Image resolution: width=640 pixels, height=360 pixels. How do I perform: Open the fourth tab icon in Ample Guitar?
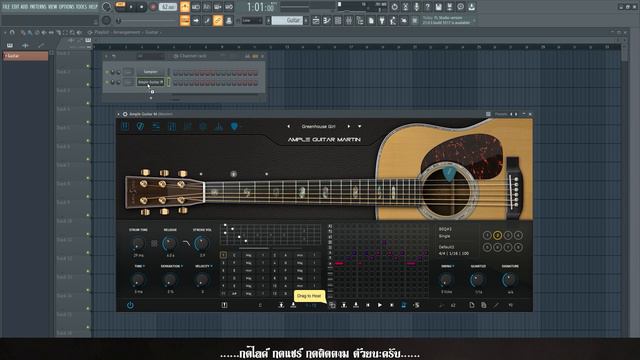pyautogui.click(x=172, y=126)
